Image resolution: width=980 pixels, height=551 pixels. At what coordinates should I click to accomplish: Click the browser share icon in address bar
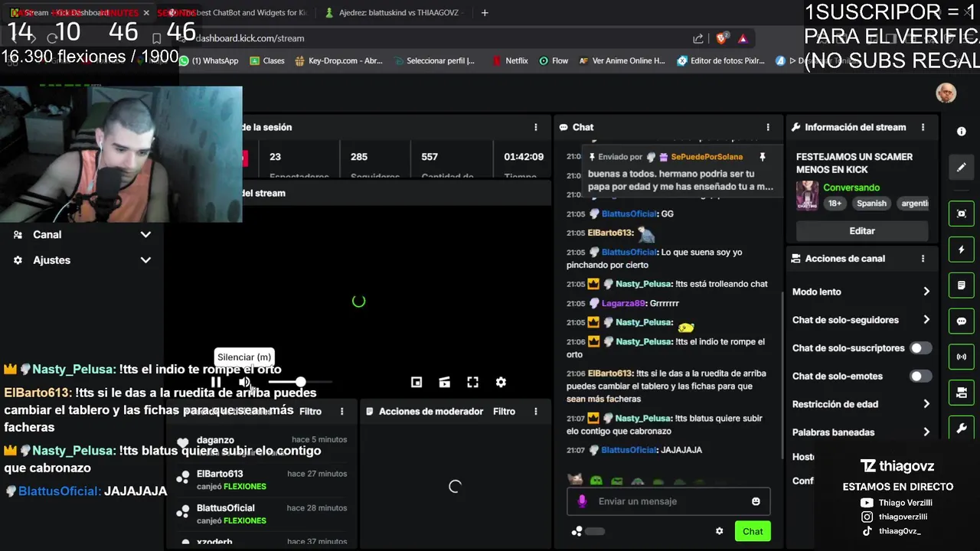click(x=698, y=38)
